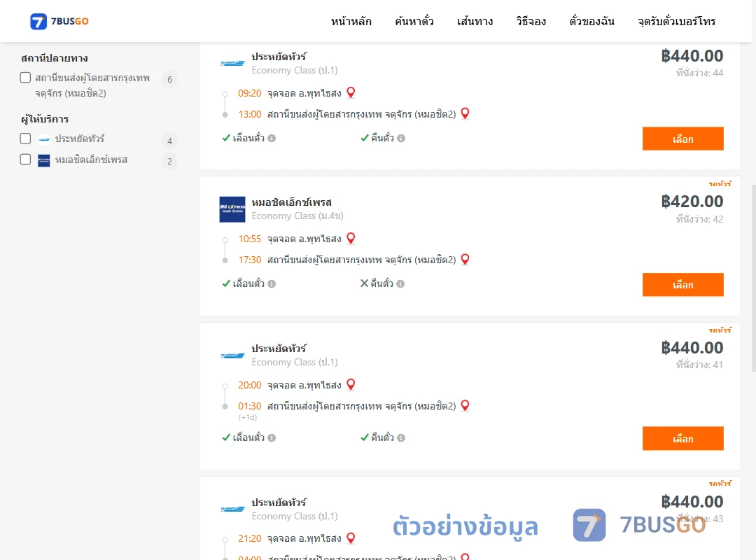This screenshot has height=560, width=756.
Task: Go to หน้าหลัก in the navigation
Action: 351,21
